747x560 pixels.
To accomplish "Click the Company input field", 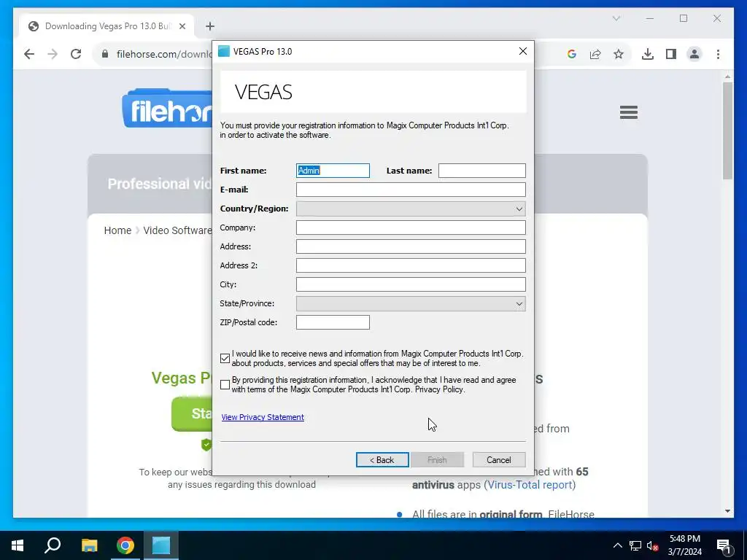I will [x=411, y=227].
